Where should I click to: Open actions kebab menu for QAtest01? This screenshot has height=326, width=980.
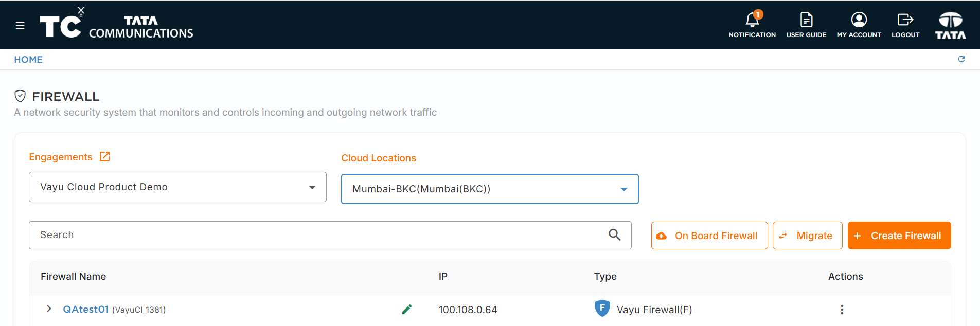tap(842, 310)
